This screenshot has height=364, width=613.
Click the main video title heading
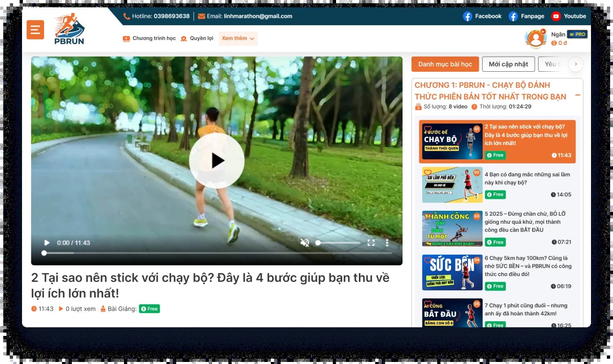210,285
